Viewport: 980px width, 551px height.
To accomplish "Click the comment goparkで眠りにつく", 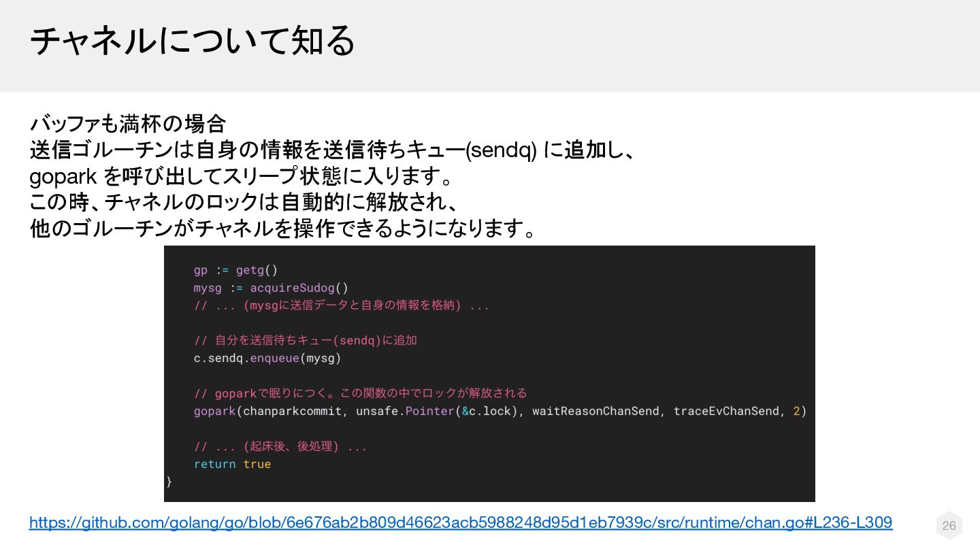I will (x=361, y=393).
